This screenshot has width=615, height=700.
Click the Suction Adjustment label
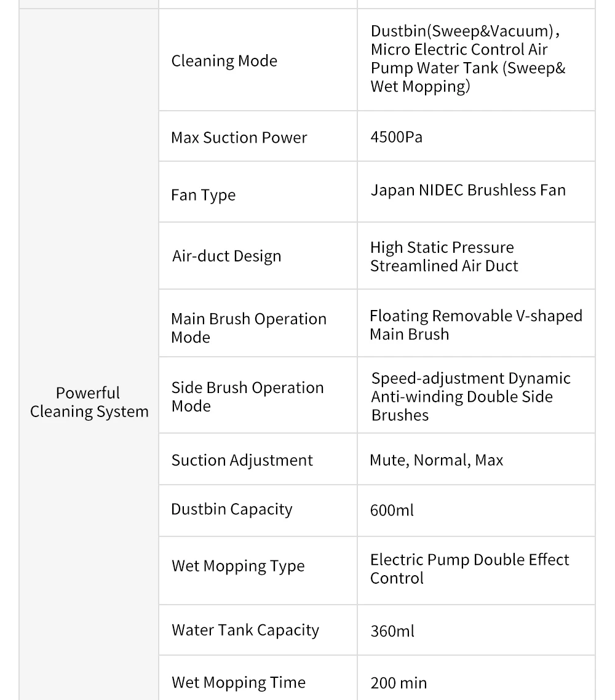pyautogui.click(x=242, y=460)
